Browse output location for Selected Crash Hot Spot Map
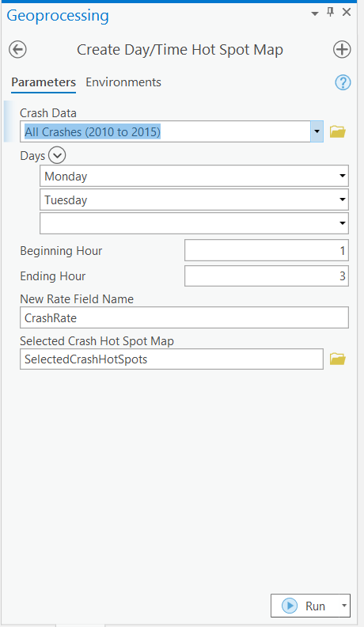This screenshot has height=627, width=364. (x=338, y=359)
